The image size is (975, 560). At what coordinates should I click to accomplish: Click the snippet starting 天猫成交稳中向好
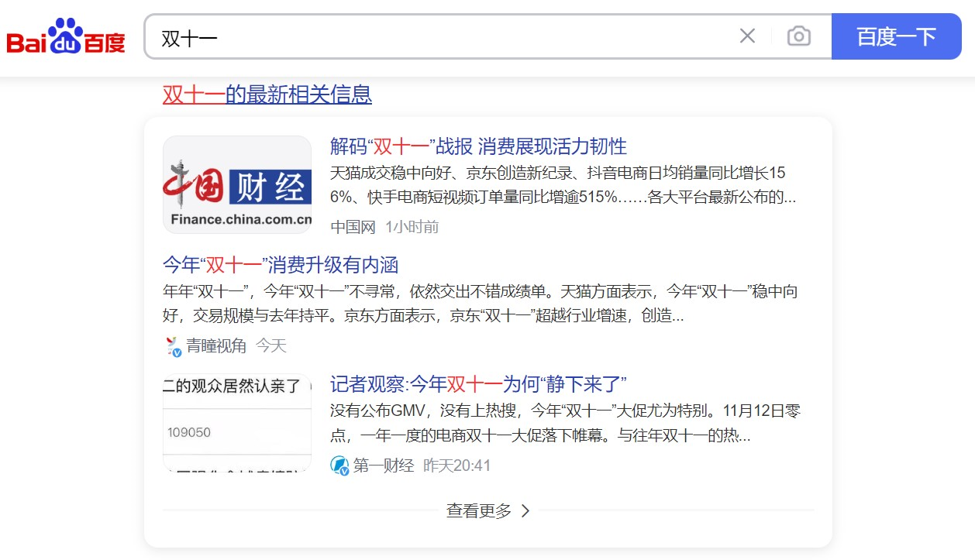[563, 185]
